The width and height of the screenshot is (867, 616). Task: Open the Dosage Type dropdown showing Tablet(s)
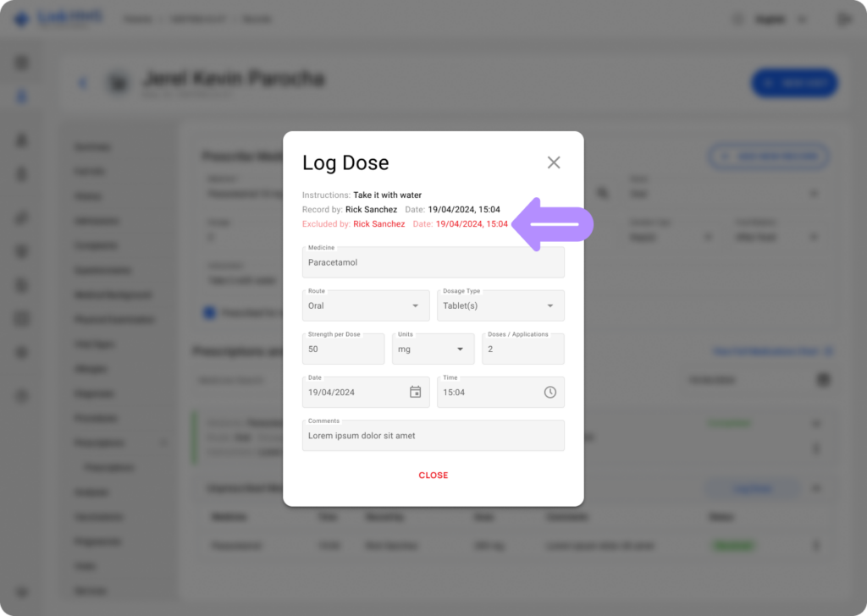click(x=500, y=305)
